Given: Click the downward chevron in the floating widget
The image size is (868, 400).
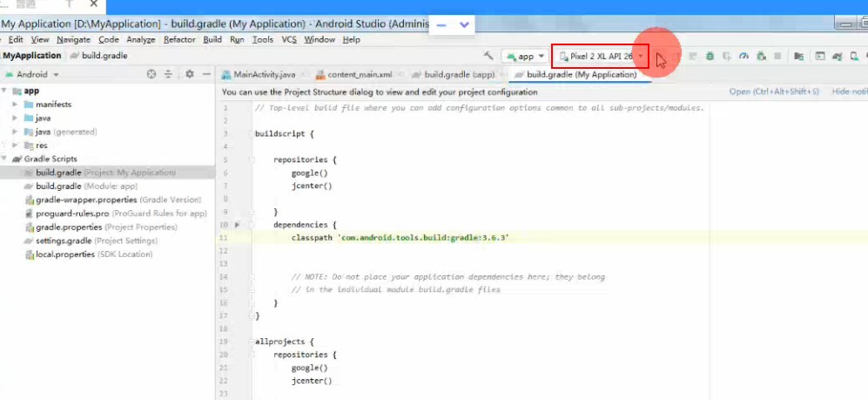Looking at the screenshot, I should [x=464, y=25].
